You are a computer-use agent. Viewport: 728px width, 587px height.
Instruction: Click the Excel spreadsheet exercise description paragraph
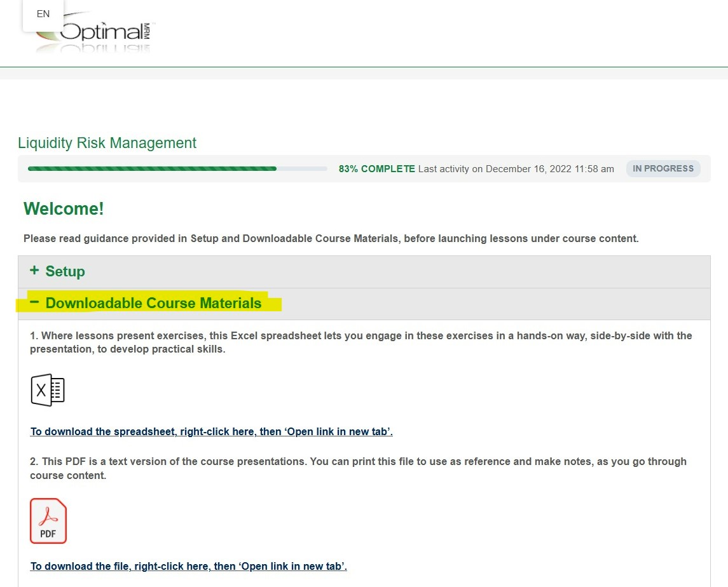[361, 342]
